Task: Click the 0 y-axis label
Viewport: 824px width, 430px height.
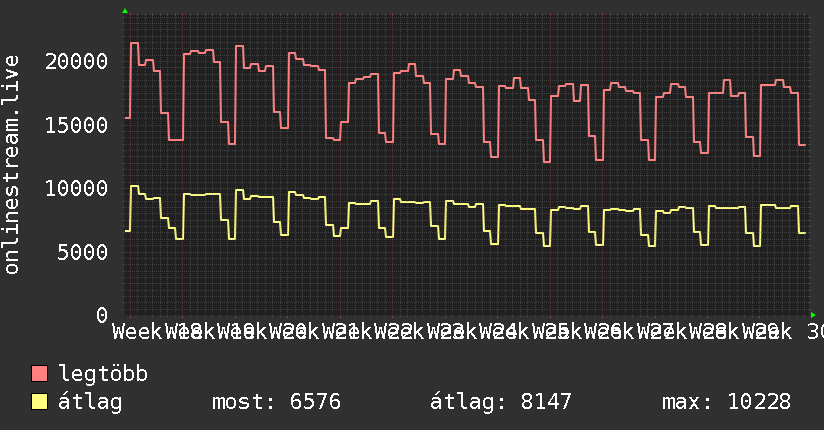Action: 102,315
